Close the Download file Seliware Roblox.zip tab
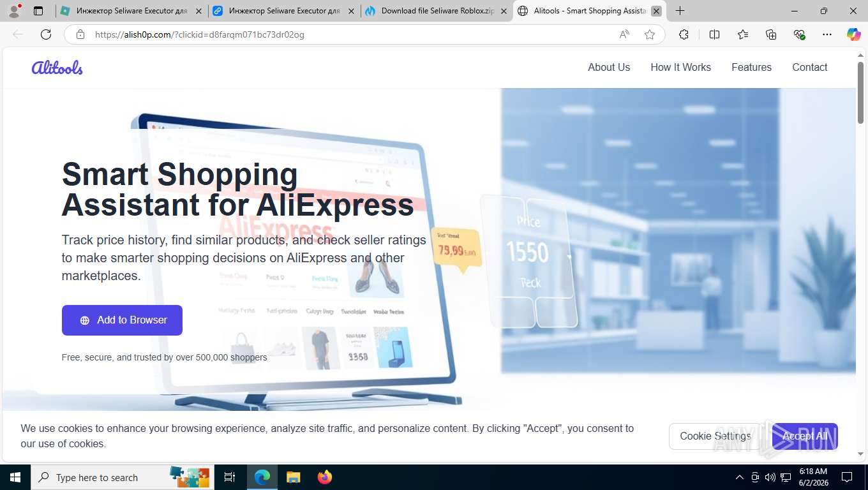Viewport: 868px width, 490px height. 504,11
